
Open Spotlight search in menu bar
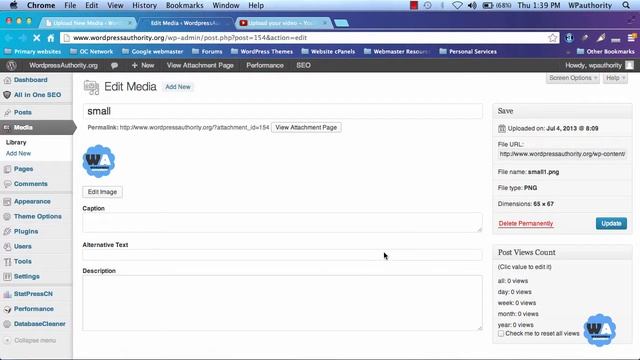coord(626,5)
